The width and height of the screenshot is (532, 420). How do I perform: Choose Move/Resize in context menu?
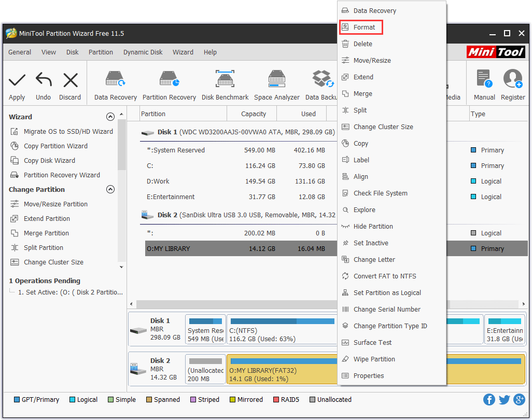tap(392, 60)
